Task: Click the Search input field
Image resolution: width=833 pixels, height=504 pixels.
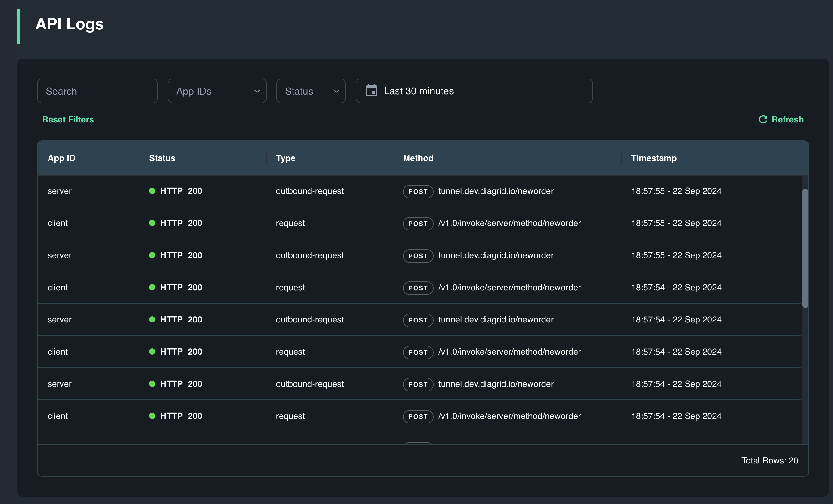Action: 97,91
